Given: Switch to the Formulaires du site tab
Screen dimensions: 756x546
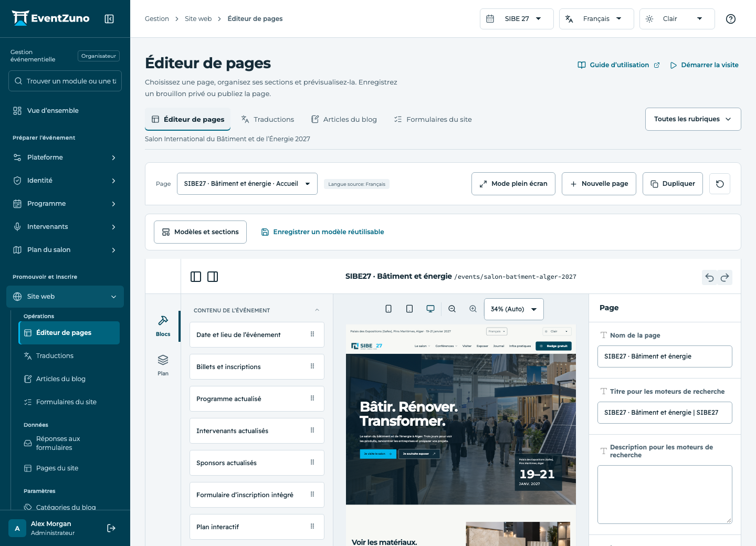Looking at the screenshot, I should (433, 119).
